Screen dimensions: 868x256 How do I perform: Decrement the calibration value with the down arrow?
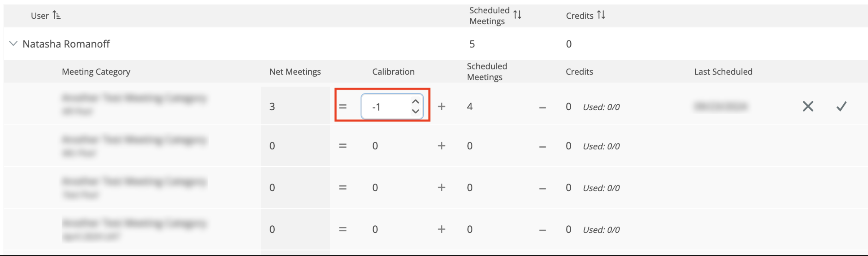tap(415, 111)
